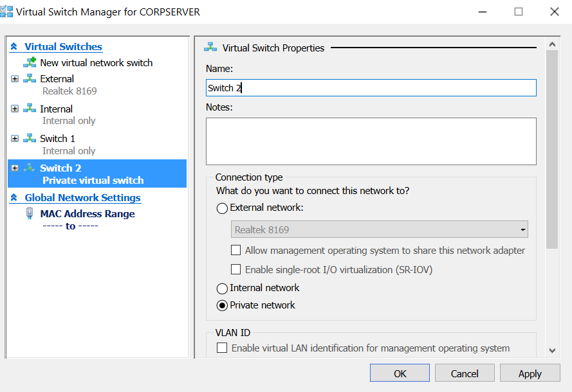Image resolution: width=572 pixels, height=392 pixels.
Task: Click the External switch network icon
Action: pyautogui.click(x=30, y=78)
